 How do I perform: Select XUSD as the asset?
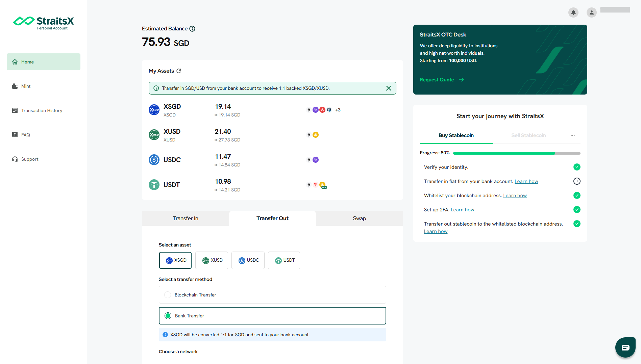click(x=212, y=260)
